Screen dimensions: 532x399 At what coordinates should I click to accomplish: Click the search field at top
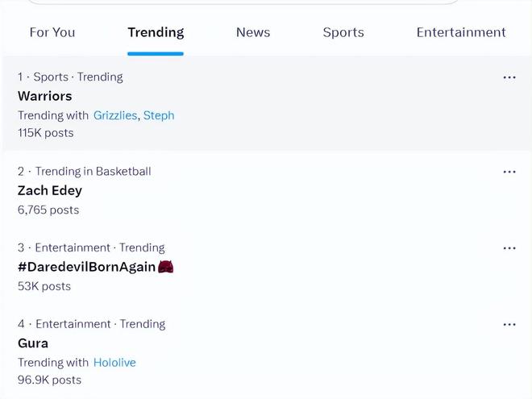[x=243, y=2]
